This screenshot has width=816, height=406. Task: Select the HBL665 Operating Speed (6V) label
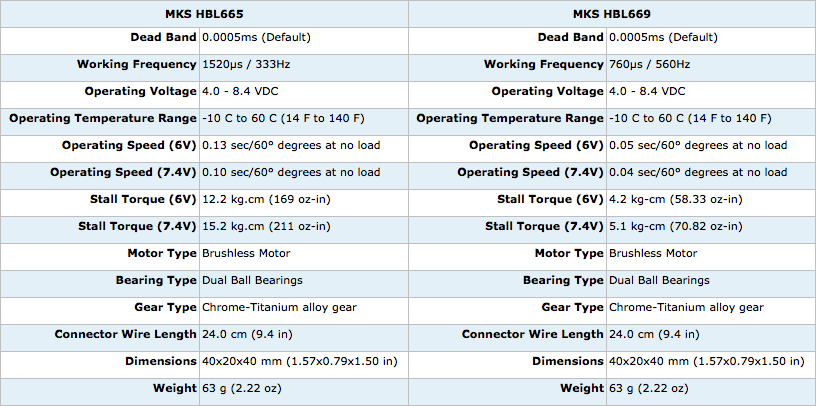coord(129,145)
